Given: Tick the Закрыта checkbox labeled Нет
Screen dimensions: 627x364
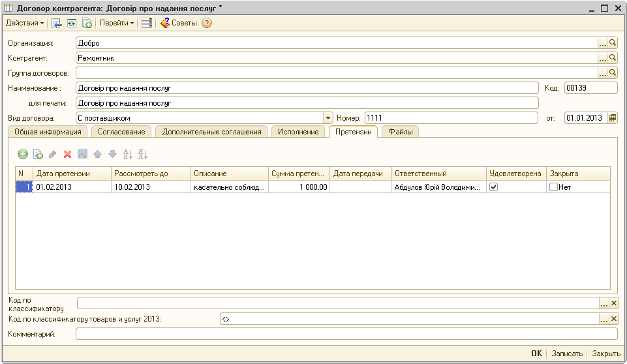Looking at the screenshot, I should coord(553,187).
